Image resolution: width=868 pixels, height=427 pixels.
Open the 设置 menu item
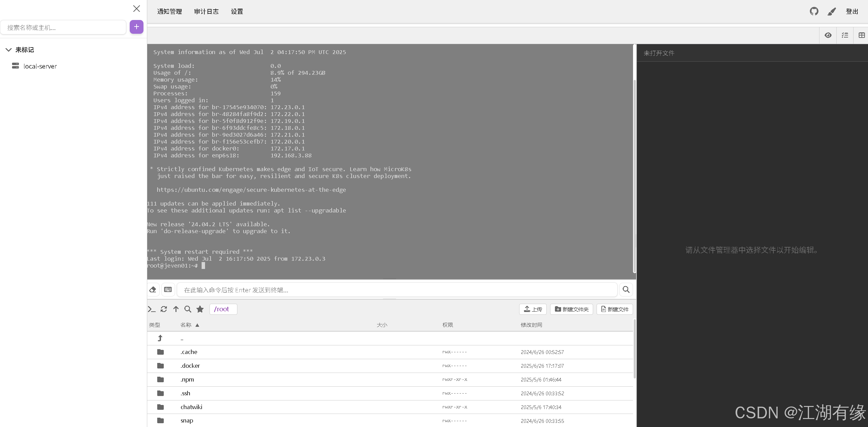237,12
